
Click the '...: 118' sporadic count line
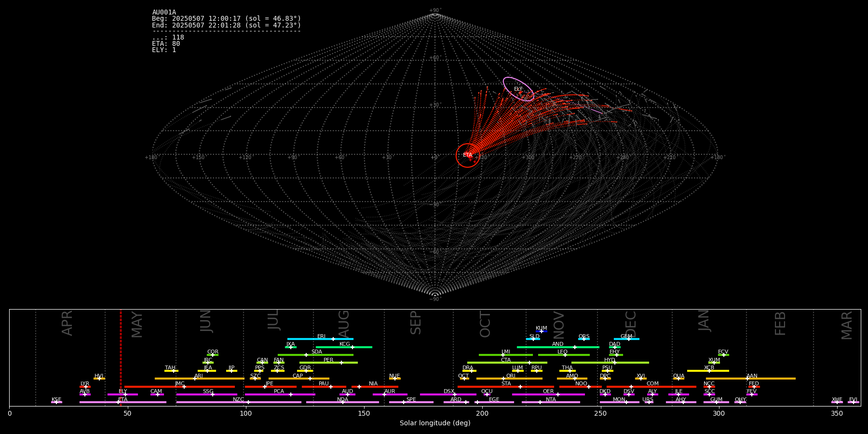pos(168,38)
